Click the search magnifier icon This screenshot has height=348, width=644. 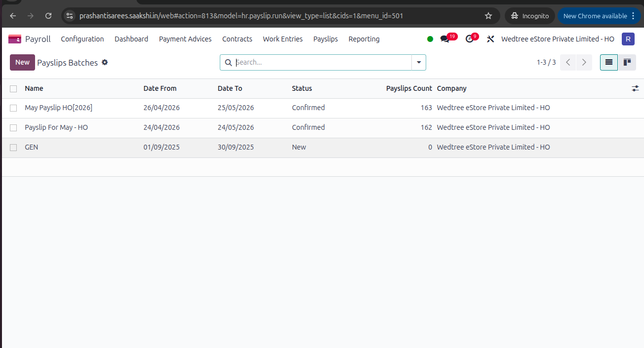[x=228, y=62]
